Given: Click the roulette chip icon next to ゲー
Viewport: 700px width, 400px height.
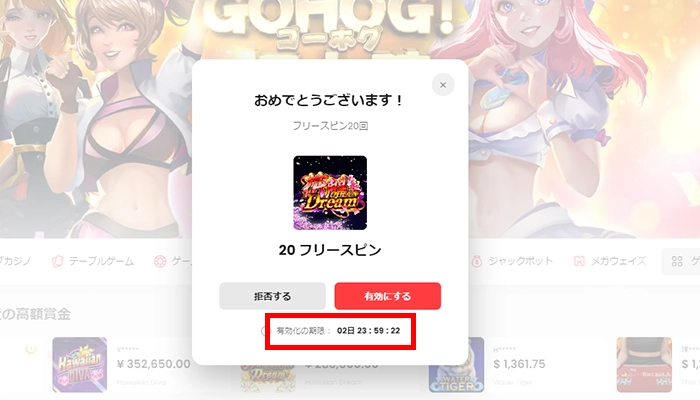Looking at the screenshot, I should [x=160, y=261].
